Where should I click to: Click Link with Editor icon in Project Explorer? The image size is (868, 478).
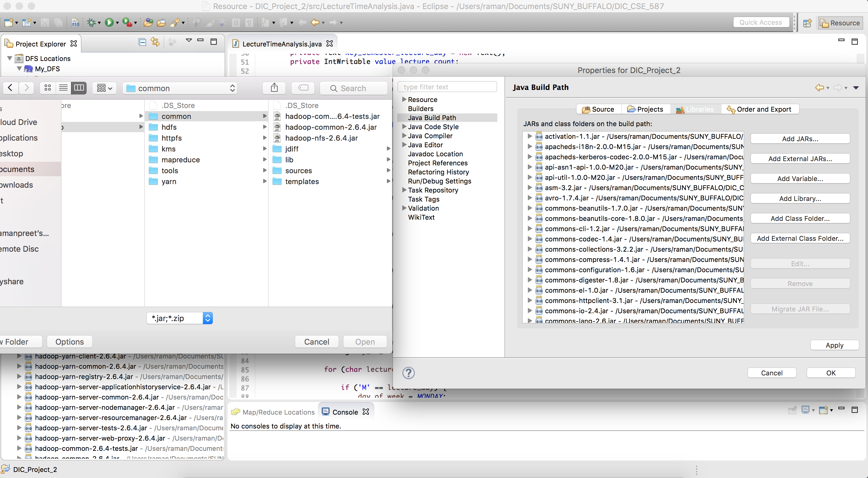(x=155, y=42)
